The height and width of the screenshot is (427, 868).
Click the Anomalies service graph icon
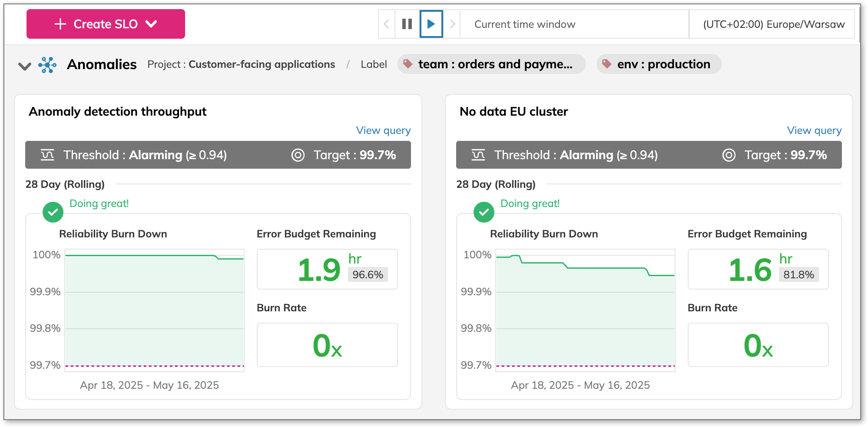(47, 65)
